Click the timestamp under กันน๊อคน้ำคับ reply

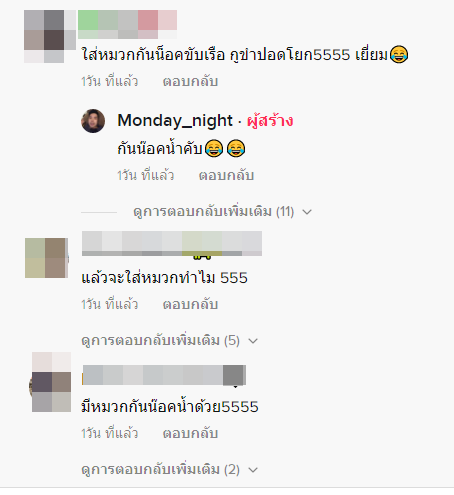145,175
